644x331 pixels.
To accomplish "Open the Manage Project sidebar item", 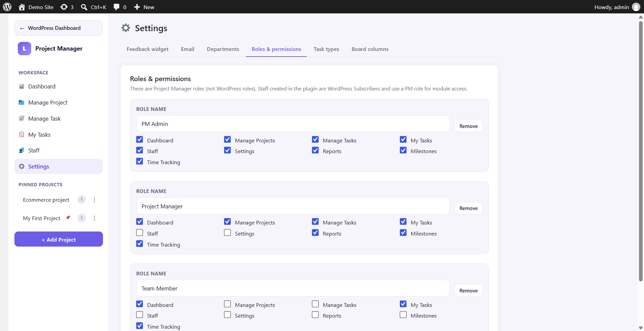I will pyautogui.click(x=59, y=103).
